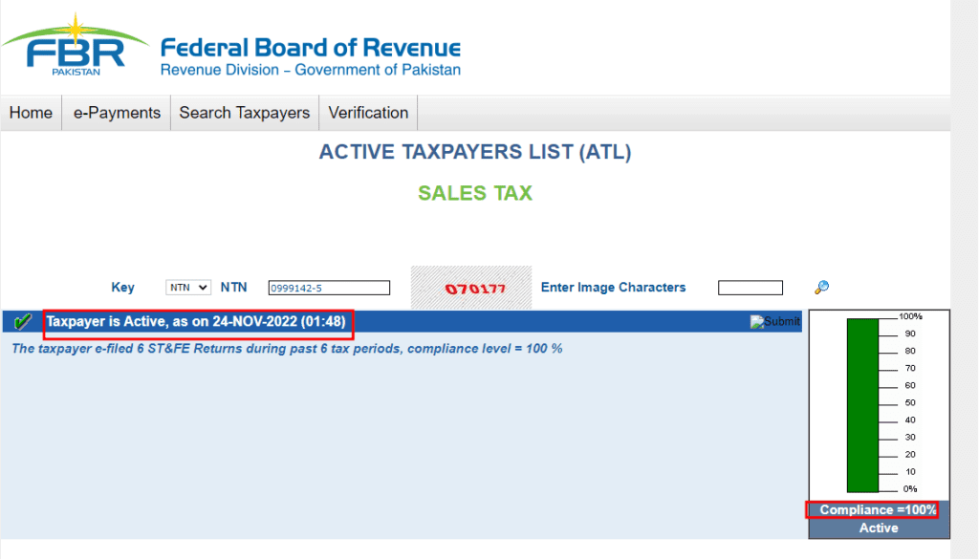Go to the Verification tab
The image size is (979, 560).
point(367,112)
